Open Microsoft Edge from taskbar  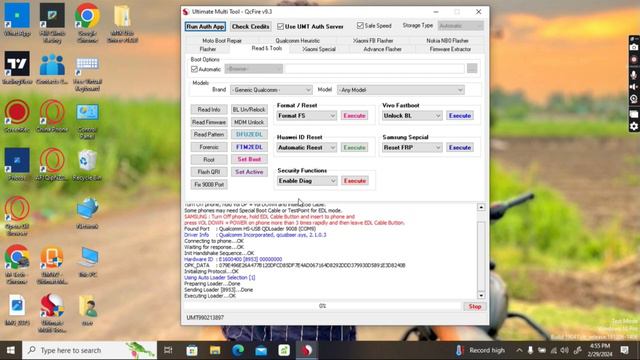tap(238, 350)
